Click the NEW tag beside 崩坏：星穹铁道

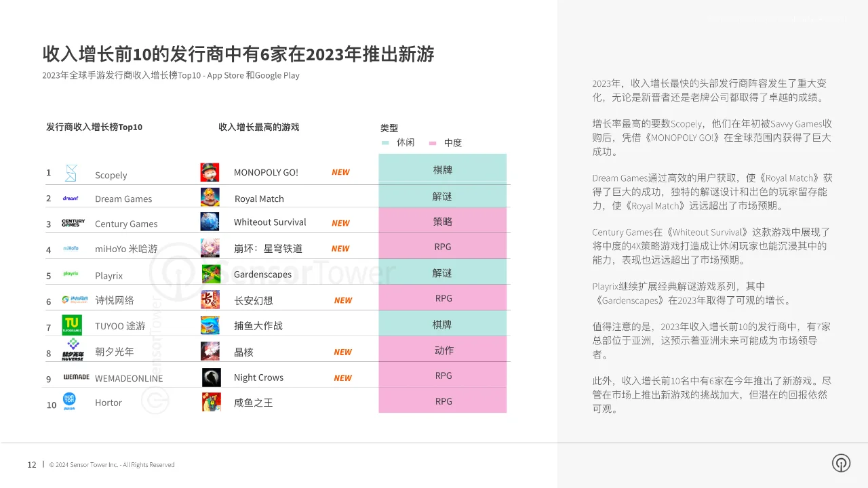[340, 249]
